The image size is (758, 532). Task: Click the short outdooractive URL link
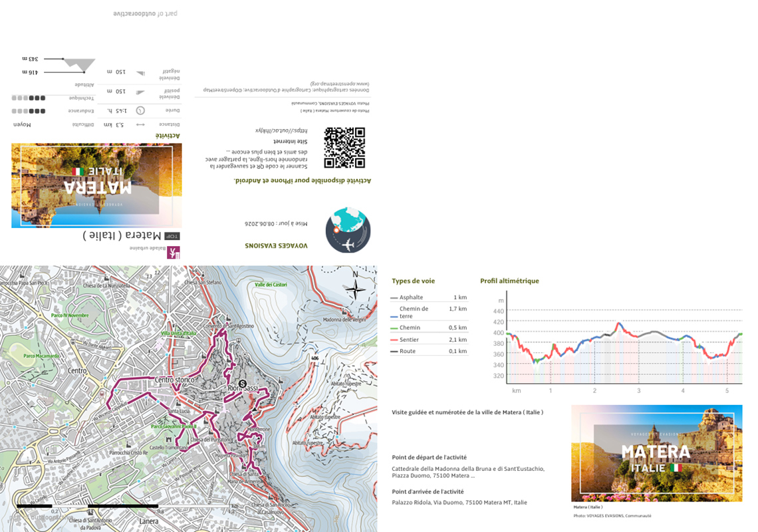(281, 130)
